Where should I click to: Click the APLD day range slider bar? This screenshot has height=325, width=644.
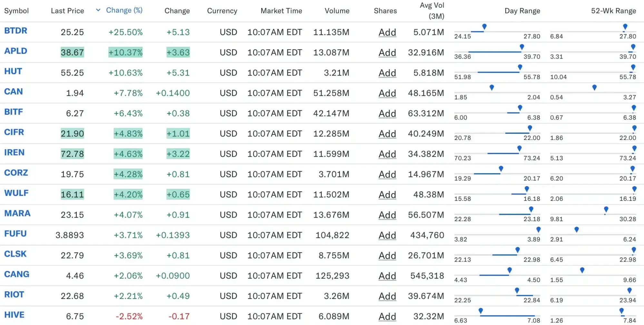pyautogui.click(x=494, y=52)
